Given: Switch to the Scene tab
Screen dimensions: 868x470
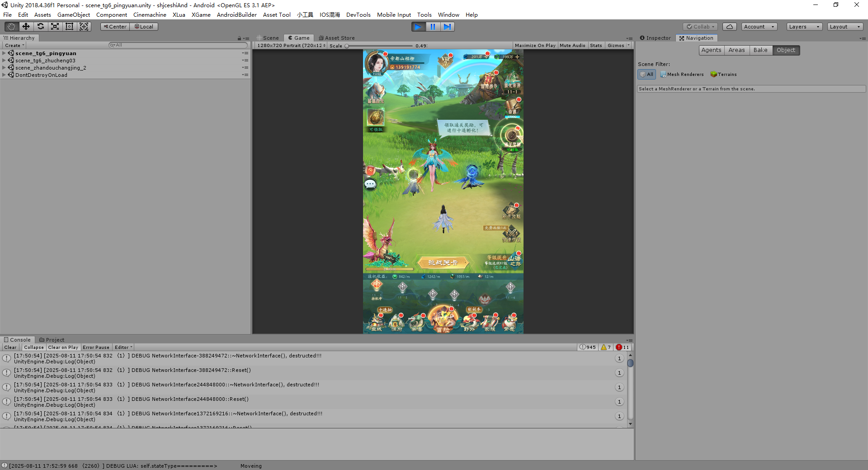Looking at the screenshot, I should click(x=268, y=38).
